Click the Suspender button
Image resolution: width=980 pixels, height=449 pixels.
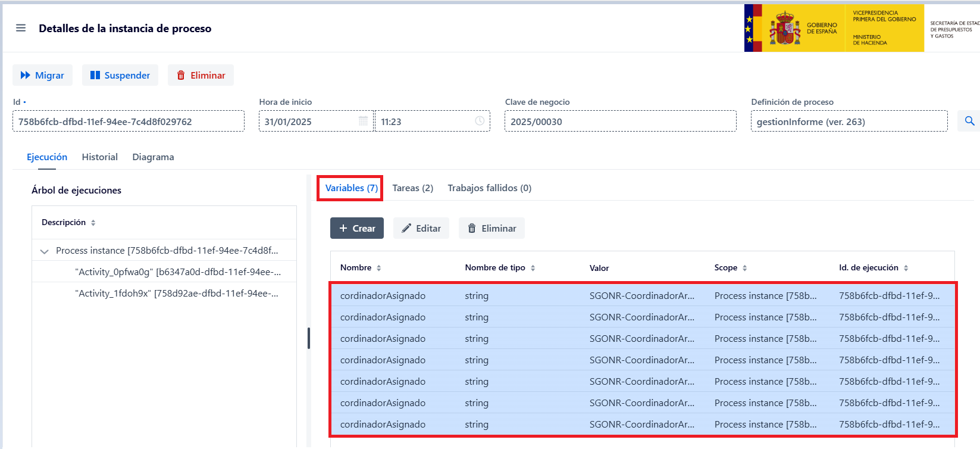pyautogui.click(x=120, y=75)
